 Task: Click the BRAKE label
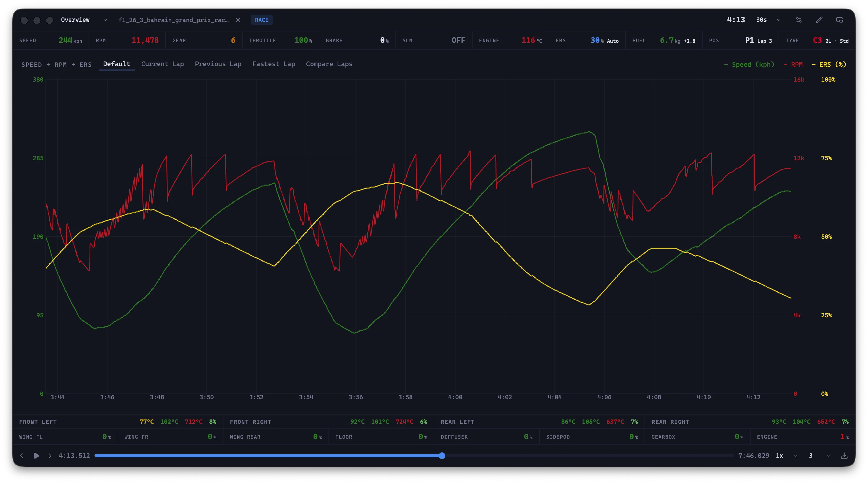(334, 41)
